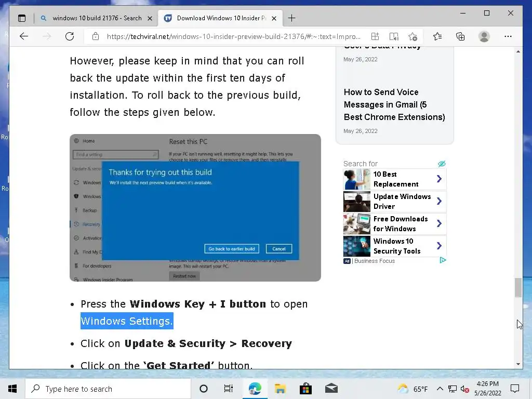Switch to windows 10 build 21376 Search tab
Image resolution: width=532 pixels, height=399 pixels.
pyautogui.click(x=97, y=18)
